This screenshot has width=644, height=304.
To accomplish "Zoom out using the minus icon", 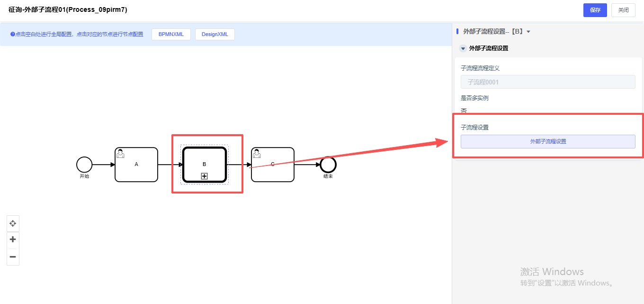I will tap(13, 257).
